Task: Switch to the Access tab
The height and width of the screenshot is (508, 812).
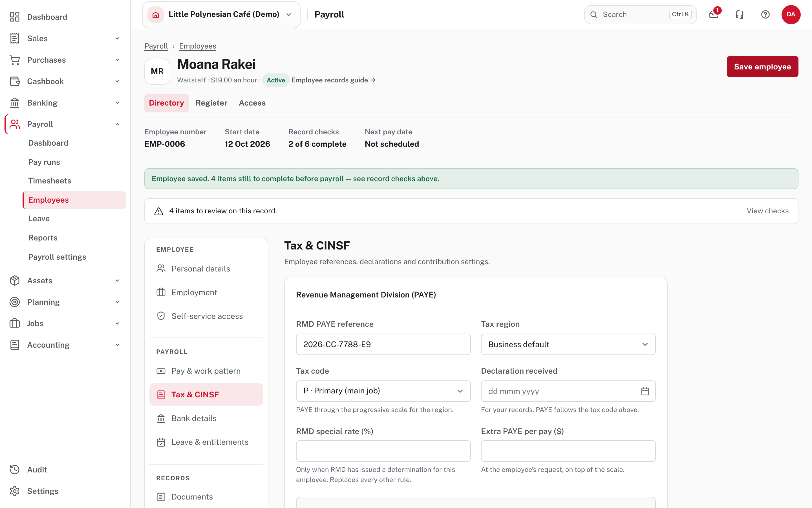Action: 252,103
